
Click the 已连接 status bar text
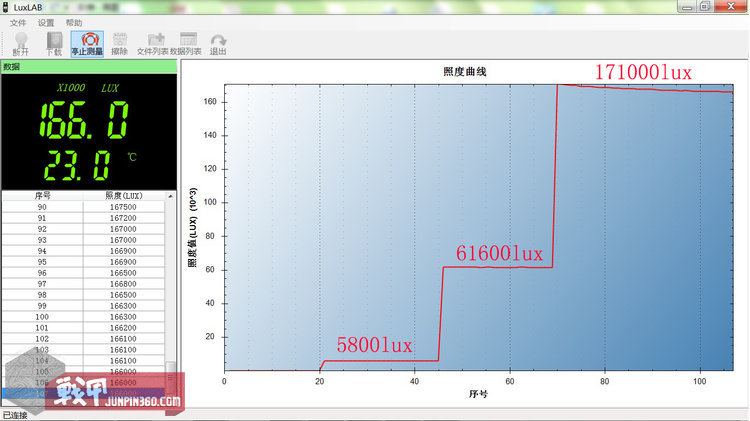click(x=15, y=415)
